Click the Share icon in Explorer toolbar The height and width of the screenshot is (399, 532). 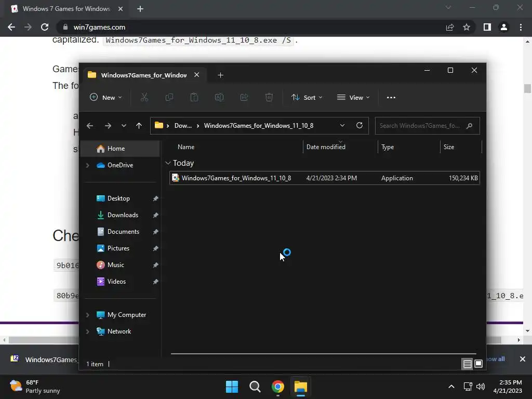coord(244,97)
